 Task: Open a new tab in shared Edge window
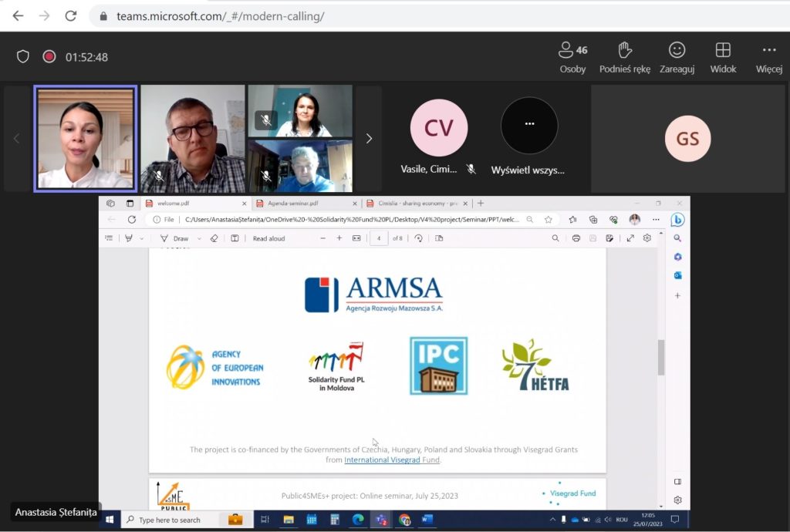coord(481,204)
